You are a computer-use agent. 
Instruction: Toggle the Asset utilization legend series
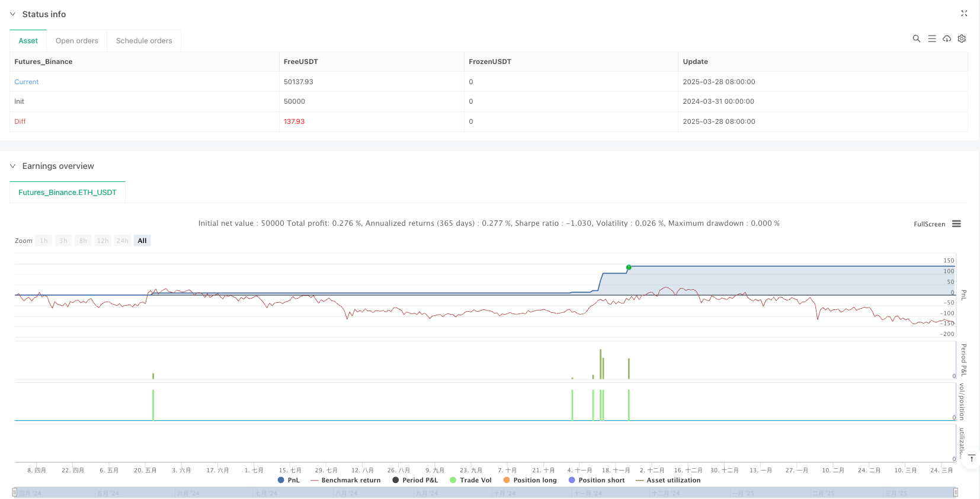tap(668, 480)
